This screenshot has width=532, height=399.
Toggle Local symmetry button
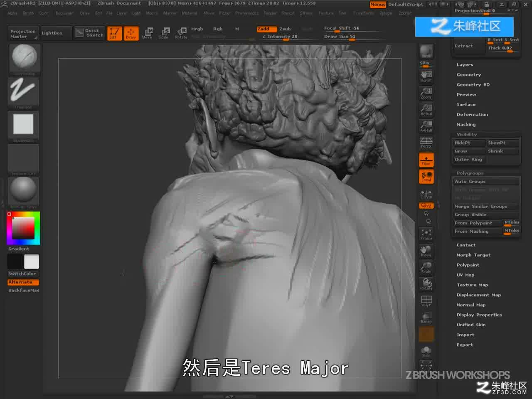pyautogui.click(x=426, y=176)
